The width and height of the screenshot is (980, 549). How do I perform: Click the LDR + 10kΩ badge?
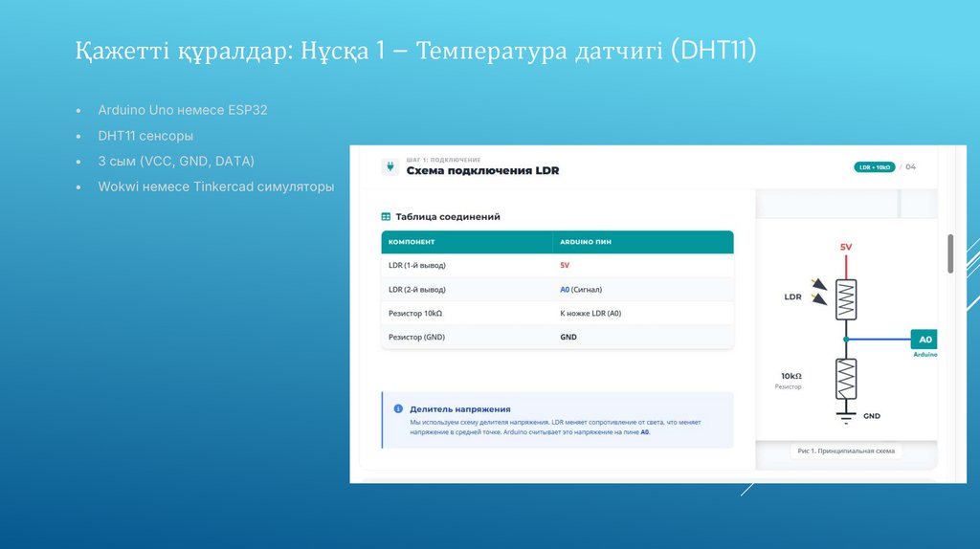point(875,166)
